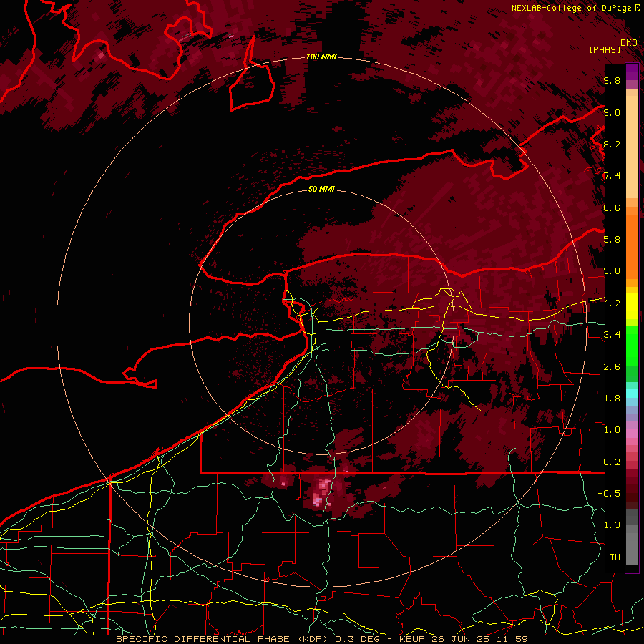
Task: Click the SPECIFIC DIFFERENTIAL PHASE (KDP) caption text
Action: coord(223,639)
